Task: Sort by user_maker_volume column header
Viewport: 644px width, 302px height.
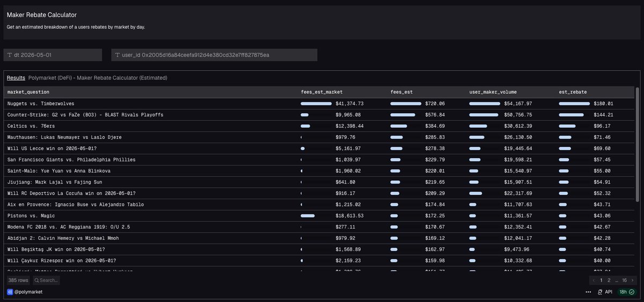Action: (x=493, y=92)
